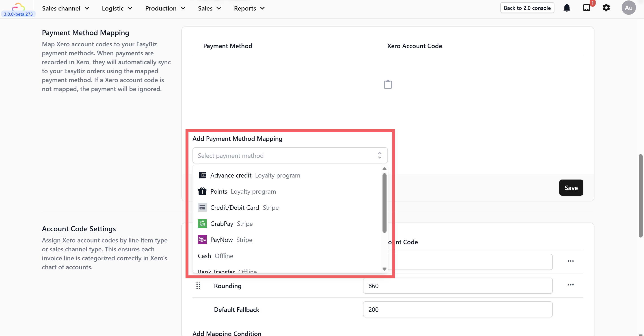Open the Rounding row three-dots menu
Screen dimensions: 644x336
tap(570, 285)
